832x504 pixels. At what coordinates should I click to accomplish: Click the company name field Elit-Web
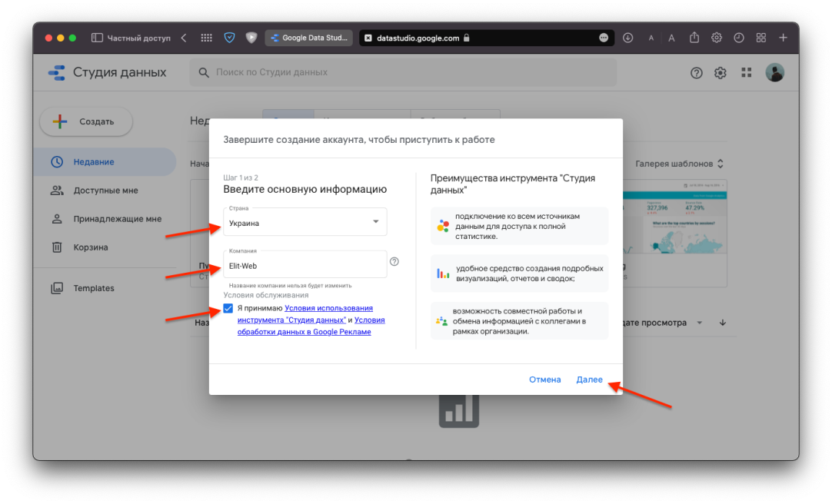coord(305,264)
